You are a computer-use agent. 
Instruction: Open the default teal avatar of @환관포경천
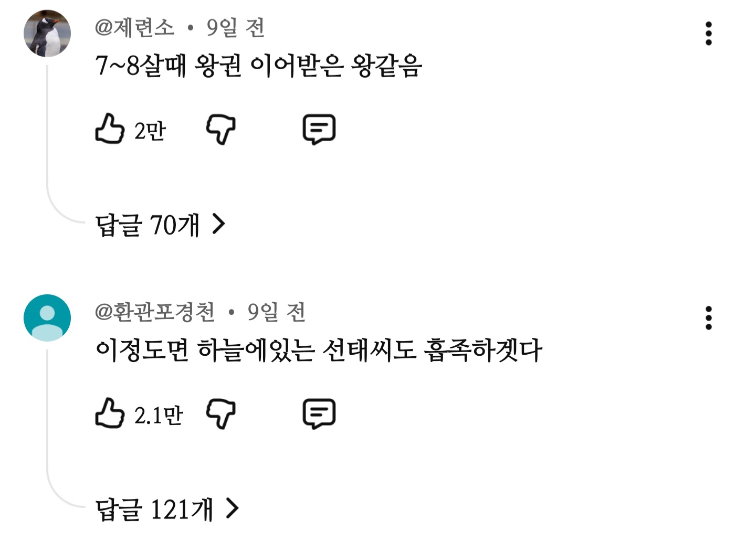tap(47, 318)
